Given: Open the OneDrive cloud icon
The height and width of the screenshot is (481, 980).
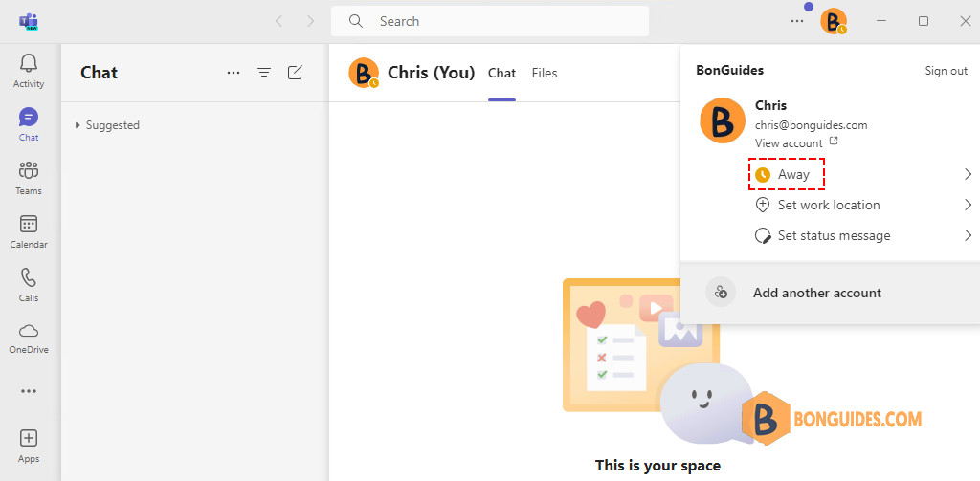Looking at the screenshot, I should [x=29, y=331].
